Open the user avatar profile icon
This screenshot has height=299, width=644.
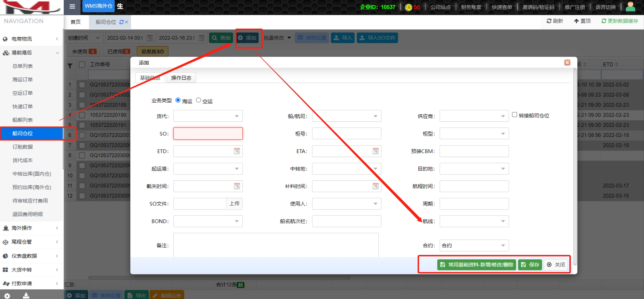coord(630,6)
